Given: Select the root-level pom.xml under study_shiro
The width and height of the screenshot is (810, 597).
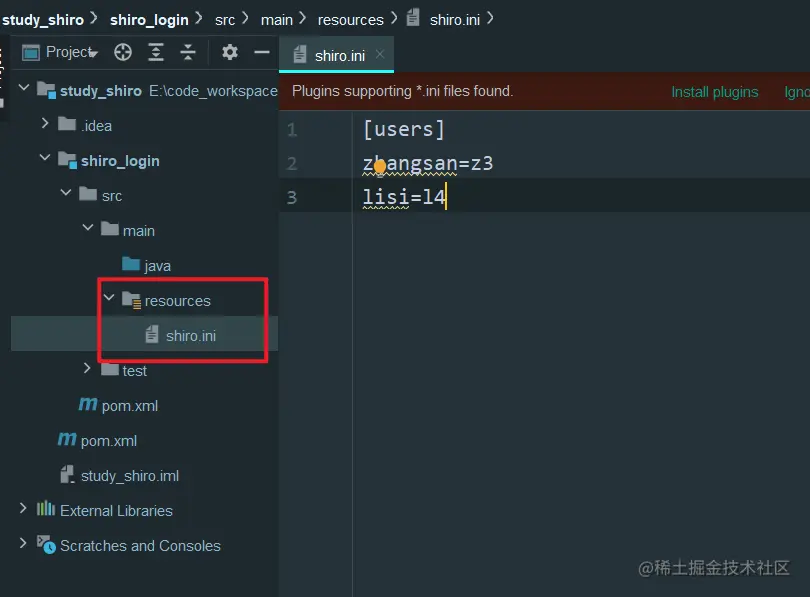Looking at the screenshot, I should click(108, 441).
